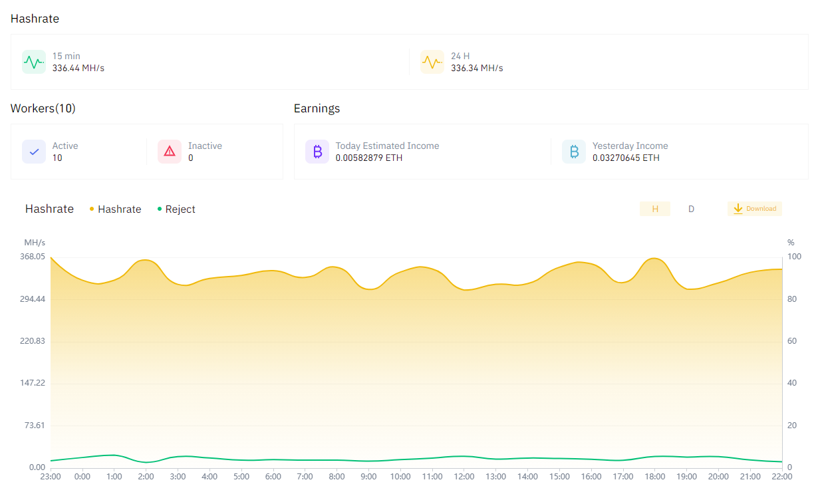Click the 220.83 MH/s axis value

pyautogui.click(x=33, y=341)
